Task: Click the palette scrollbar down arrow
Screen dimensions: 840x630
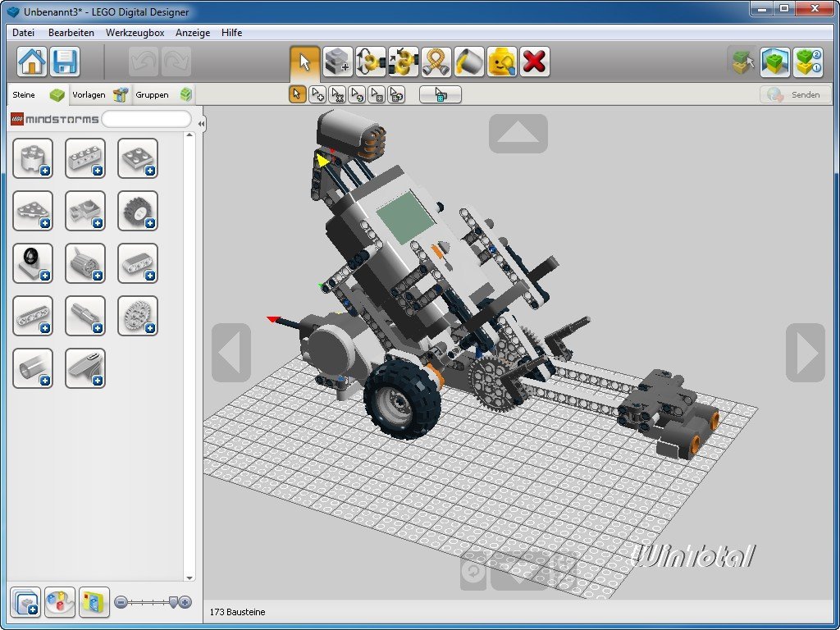Action: click(189, 578)
